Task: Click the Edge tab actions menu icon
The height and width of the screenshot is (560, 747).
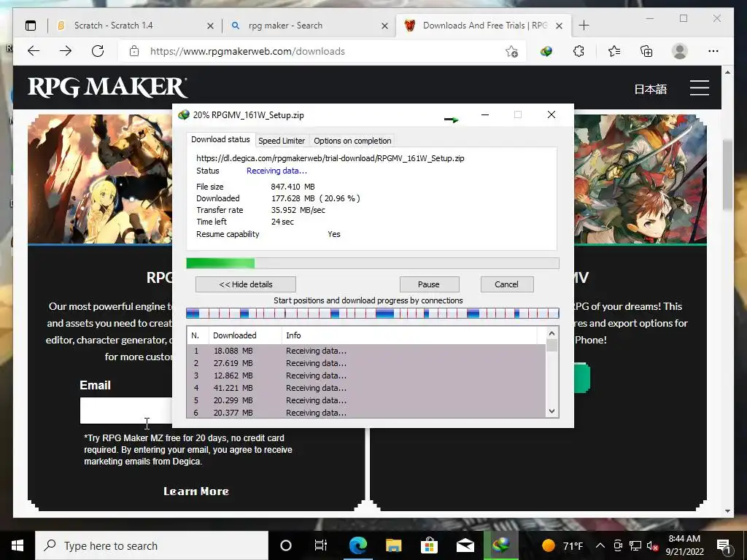Action: pos(31,26)
